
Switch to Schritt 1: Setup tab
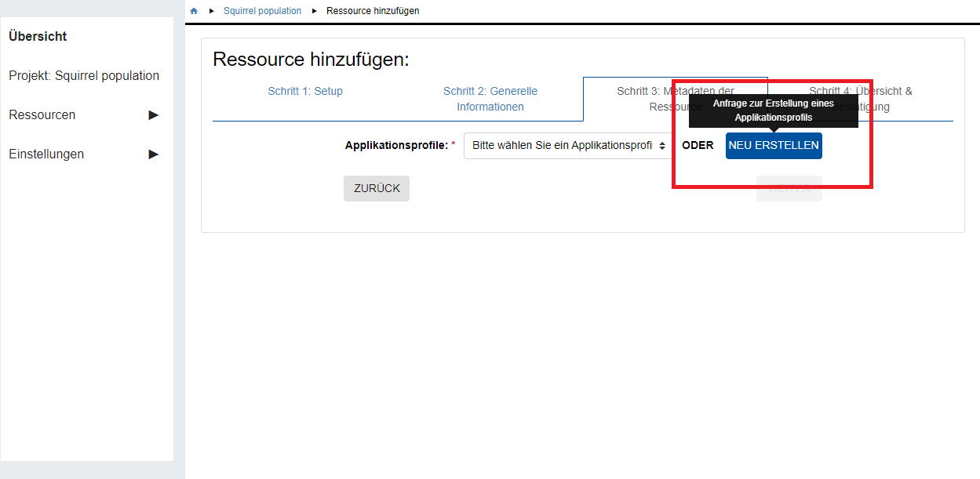[305, 91]
